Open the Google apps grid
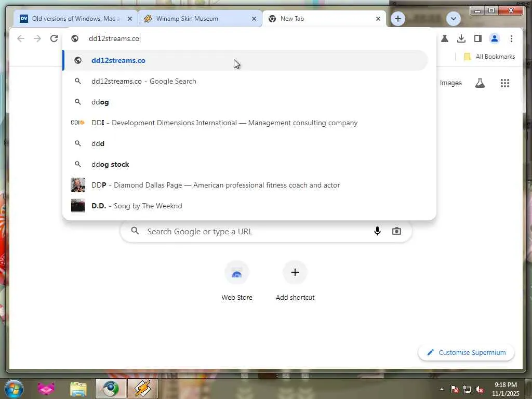This screenshot has width=532, height=399. point(505,83)
